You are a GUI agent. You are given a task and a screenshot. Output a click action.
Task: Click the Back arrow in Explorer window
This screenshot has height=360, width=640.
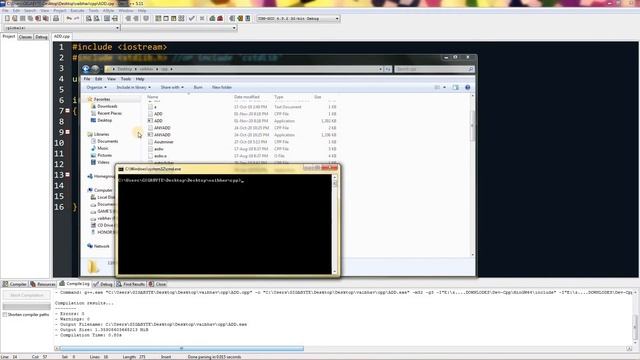coord(86,69)
